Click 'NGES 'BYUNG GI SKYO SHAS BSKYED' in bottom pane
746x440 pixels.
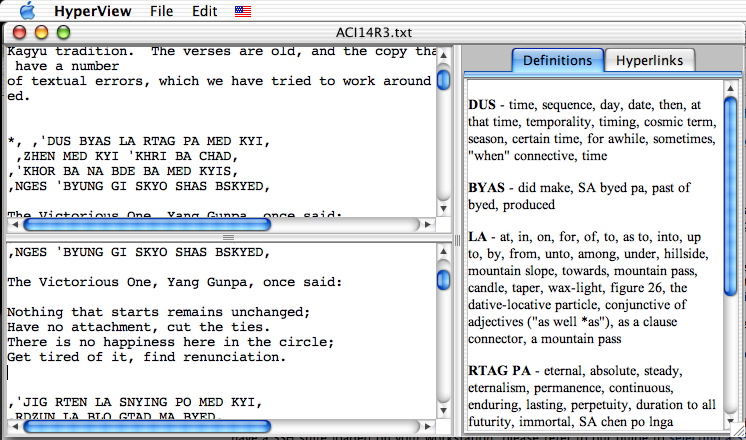click(x=139, y=252)
